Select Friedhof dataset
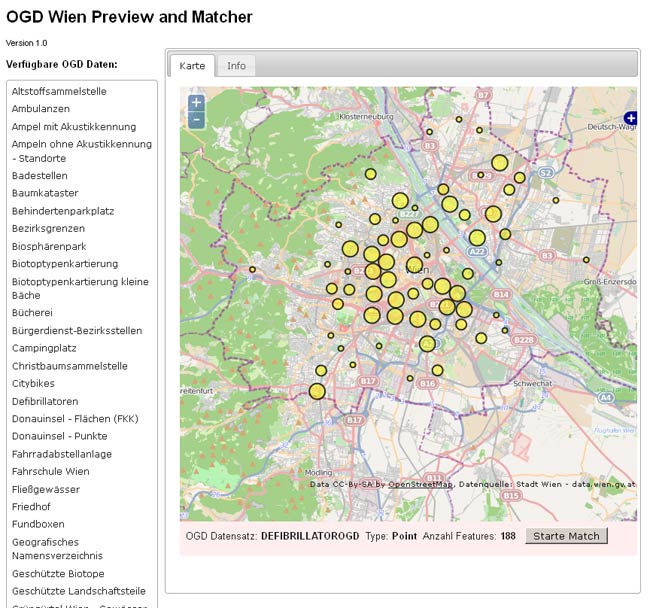 [31, 506]
